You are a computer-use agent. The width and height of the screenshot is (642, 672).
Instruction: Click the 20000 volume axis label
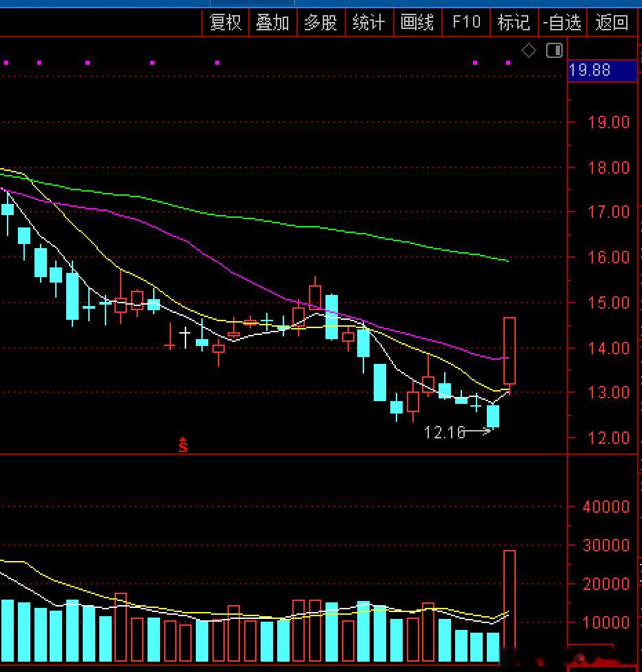click(606, 584)
